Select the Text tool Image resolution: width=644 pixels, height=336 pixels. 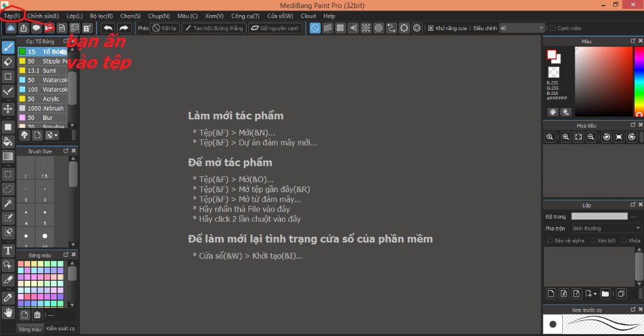click(8, 250)
